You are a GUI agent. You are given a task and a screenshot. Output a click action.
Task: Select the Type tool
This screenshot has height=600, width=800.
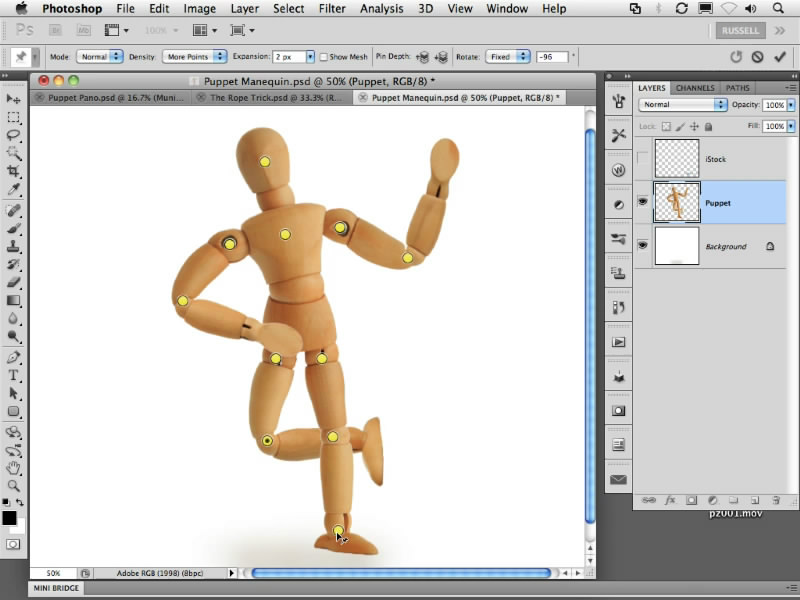coord(14,375)
